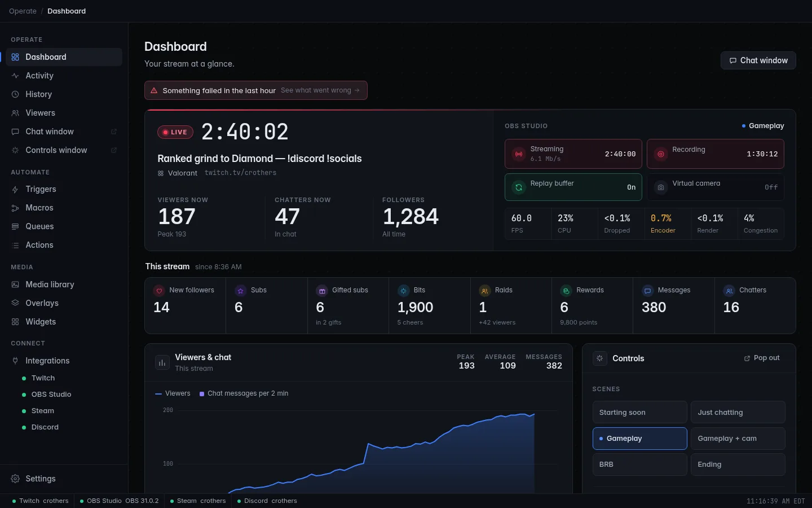This screenshot has height=508, width=812.
Task: Turn on the Virtual camera
Action: point(716,187)
